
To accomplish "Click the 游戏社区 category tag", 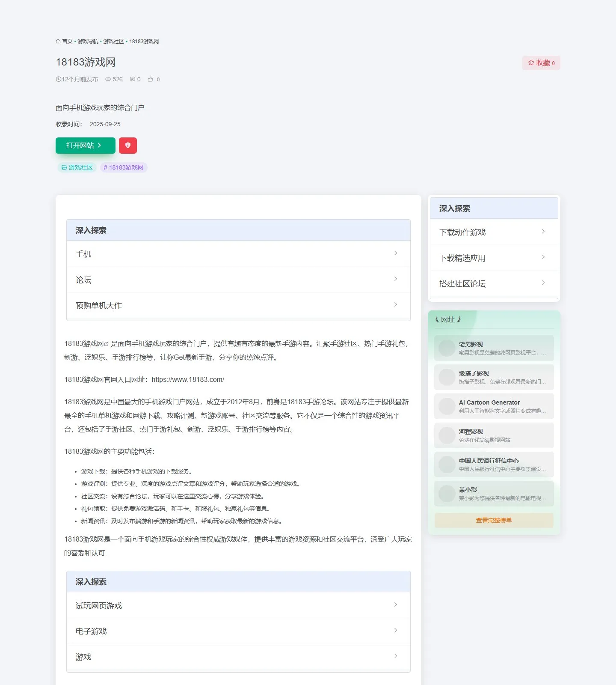I will point(77,167).
